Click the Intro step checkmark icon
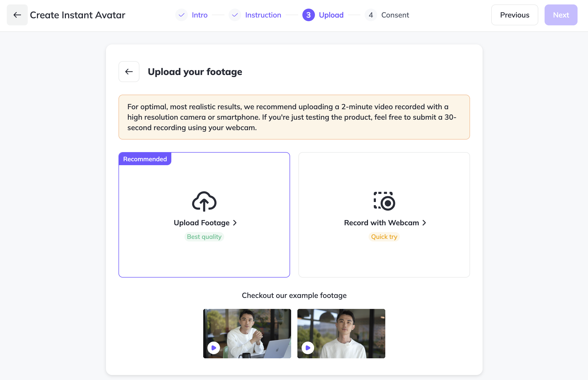 coord(182,15)
